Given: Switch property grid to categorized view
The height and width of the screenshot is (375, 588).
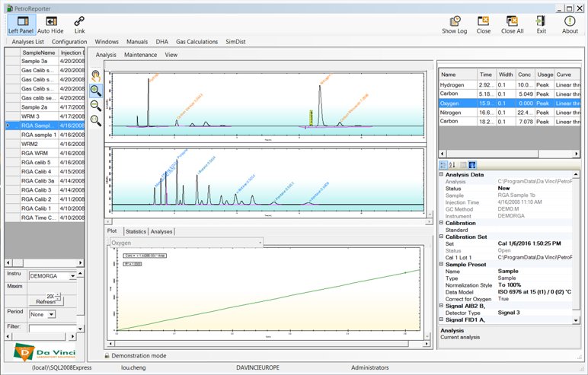Looking at the screenshot, I should (x=443, y=165).
